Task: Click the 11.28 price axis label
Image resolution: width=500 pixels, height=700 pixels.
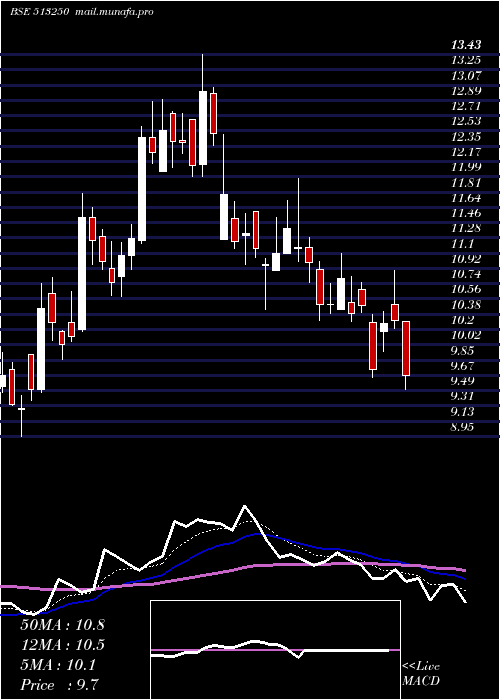Action: pos(466,228)
